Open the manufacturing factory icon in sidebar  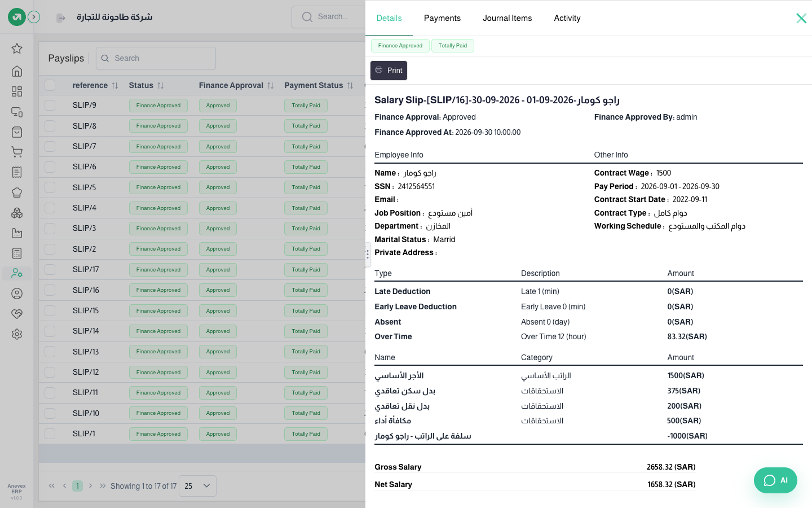(17, 233)
